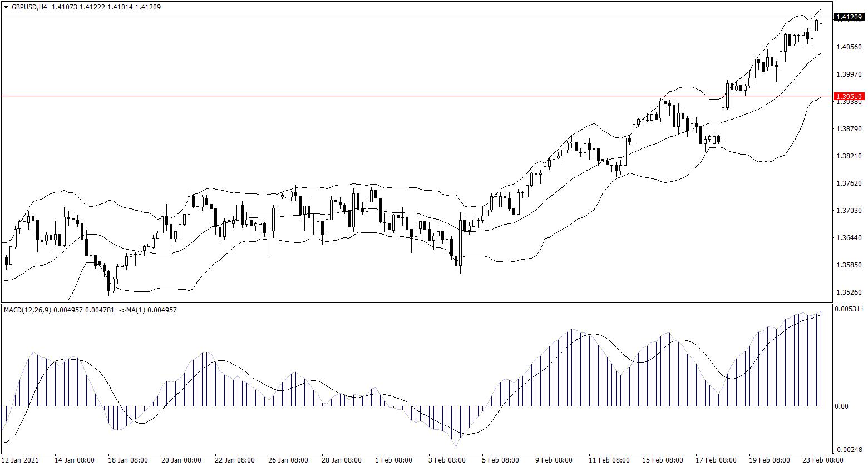This screenshot has width=868, height=467.
Task: Click the 1.35260 price axis label
Action: pos(849,292)
